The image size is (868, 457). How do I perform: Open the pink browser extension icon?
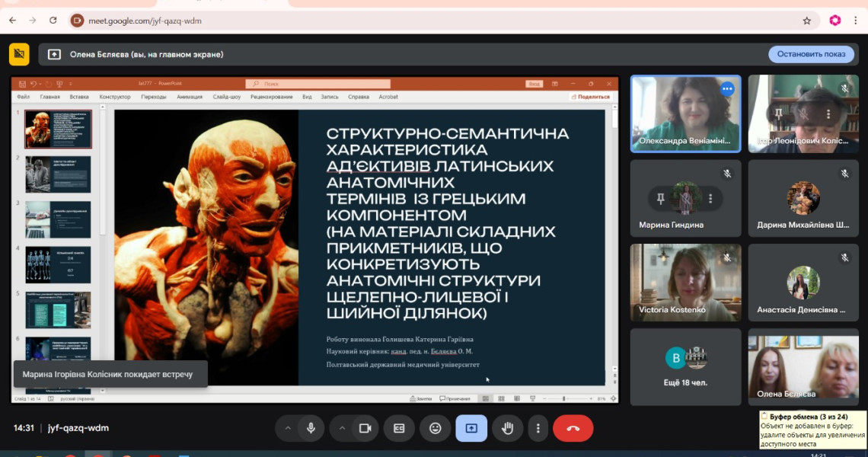click(x=834, y=21)
